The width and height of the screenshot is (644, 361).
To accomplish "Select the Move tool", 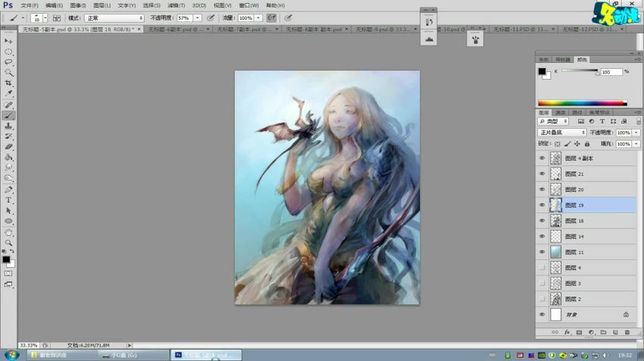I will pos(8,41).
